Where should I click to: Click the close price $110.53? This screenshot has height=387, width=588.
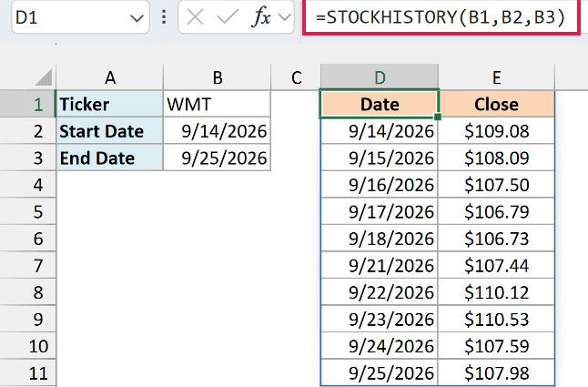[x=496, y=319]
